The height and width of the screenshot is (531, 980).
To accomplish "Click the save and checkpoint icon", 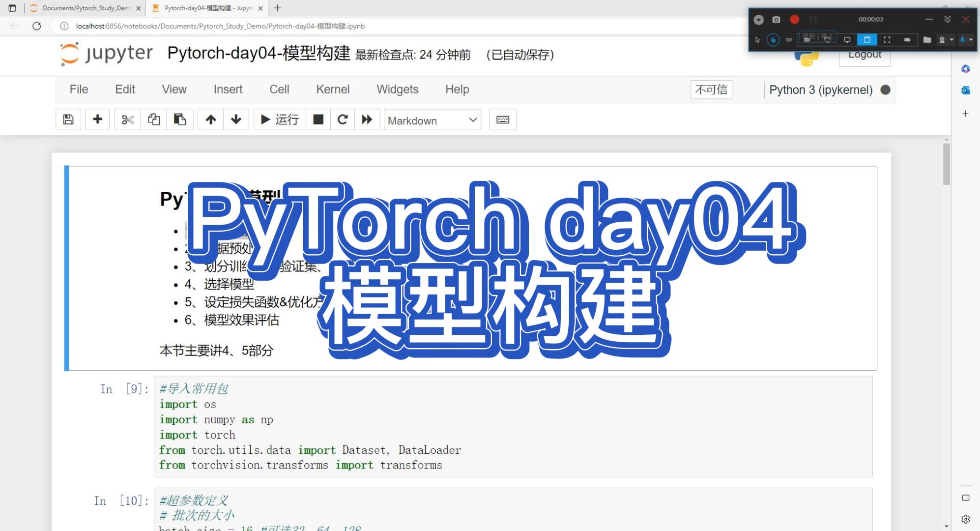I will (x=68, y=119).
